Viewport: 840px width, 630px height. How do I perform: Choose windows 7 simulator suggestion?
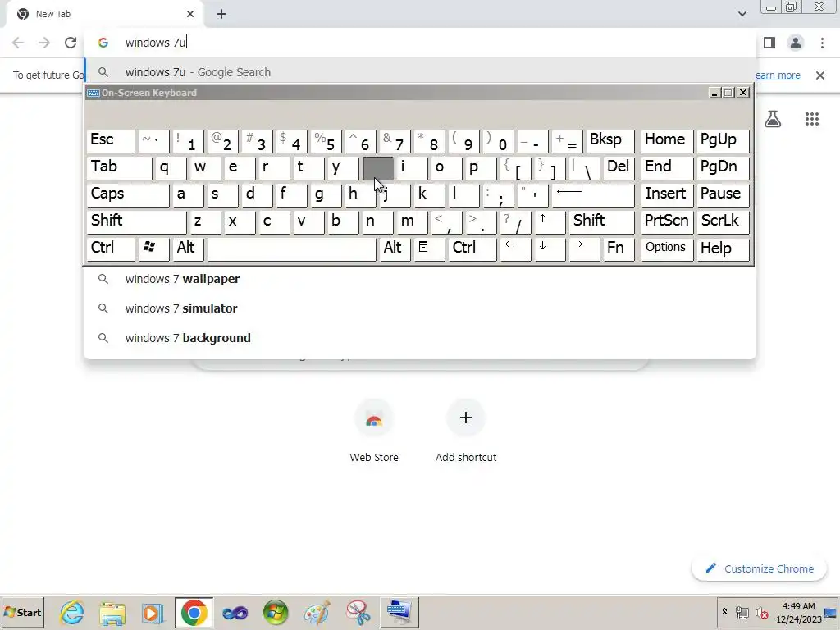[x=419, y=308]
